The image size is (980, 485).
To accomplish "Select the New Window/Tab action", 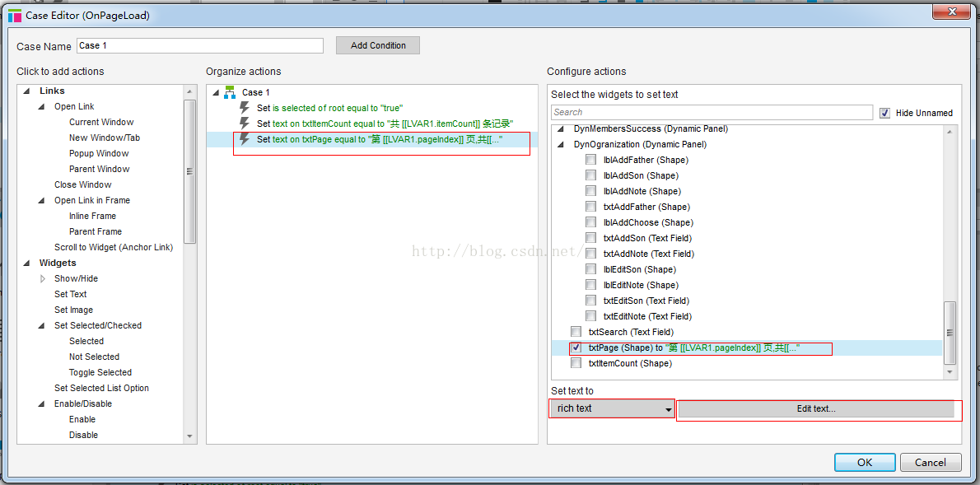I will pos(104,138).
